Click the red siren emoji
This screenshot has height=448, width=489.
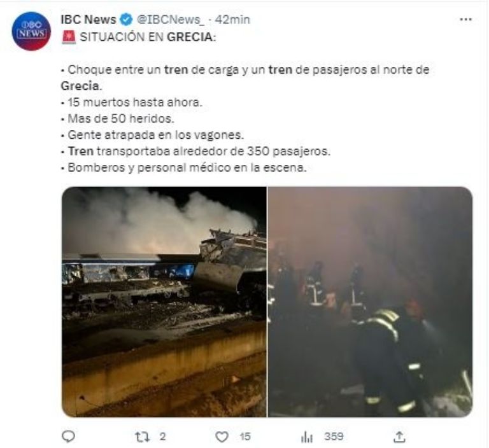69,37
